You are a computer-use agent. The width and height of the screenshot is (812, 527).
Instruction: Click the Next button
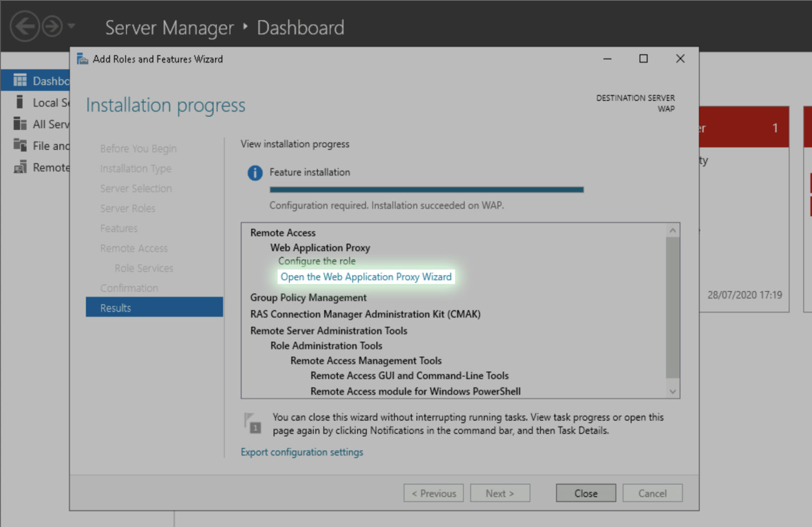point(500,493)
